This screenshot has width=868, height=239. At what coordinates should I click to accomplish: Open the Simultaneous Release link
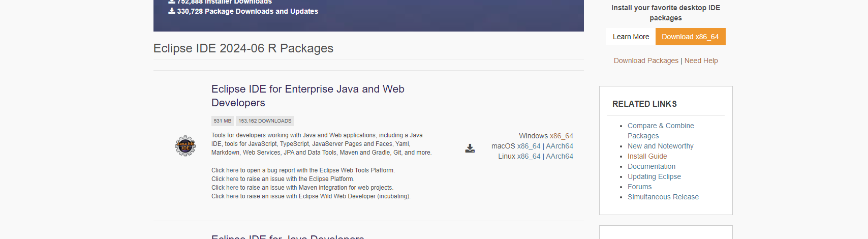[663, 197]
